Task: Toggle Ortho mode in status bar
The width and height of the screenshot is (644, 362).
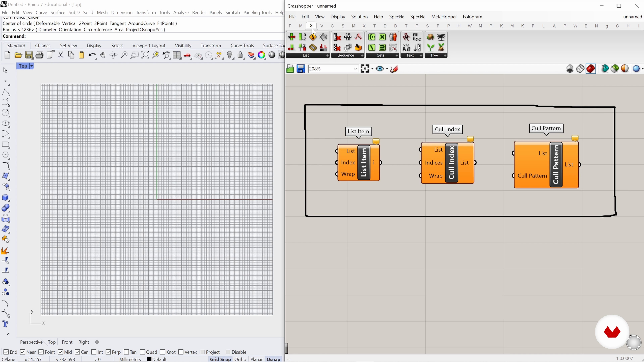Action: 240,359
